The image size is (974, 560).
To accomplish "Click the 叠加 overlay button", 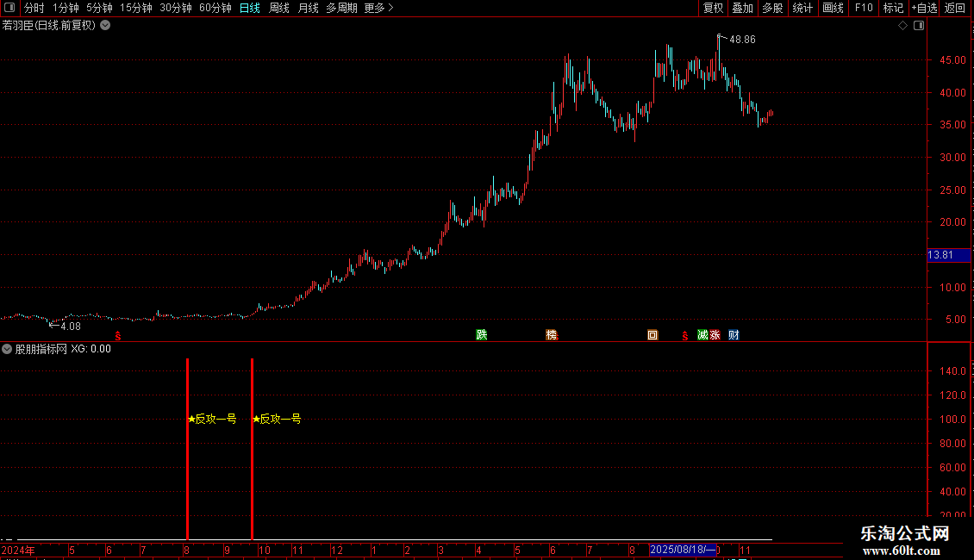I will pyautogui.click(x=742, y=8).
